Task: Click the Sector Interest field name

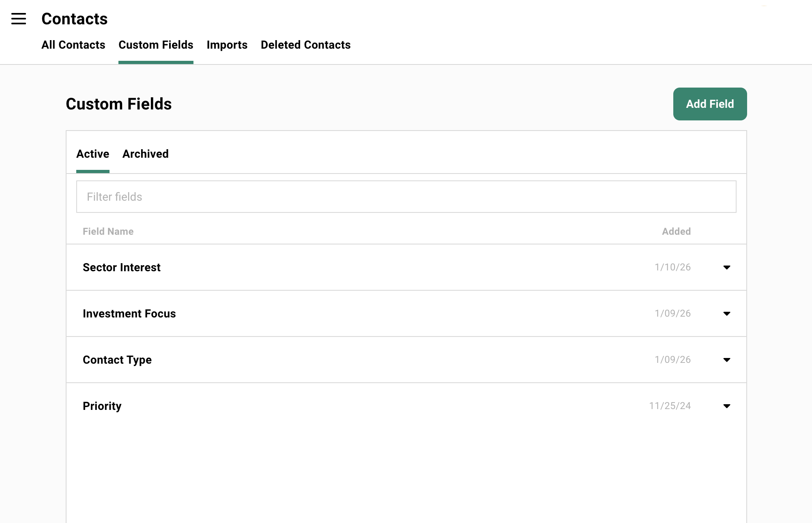Action: point(122,268)
